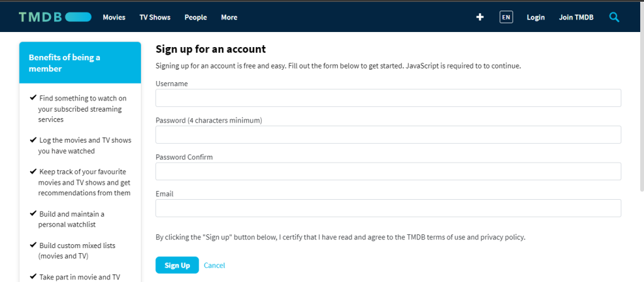Click the Cancel link
The image size is (644, 282).
pos(214,266)
